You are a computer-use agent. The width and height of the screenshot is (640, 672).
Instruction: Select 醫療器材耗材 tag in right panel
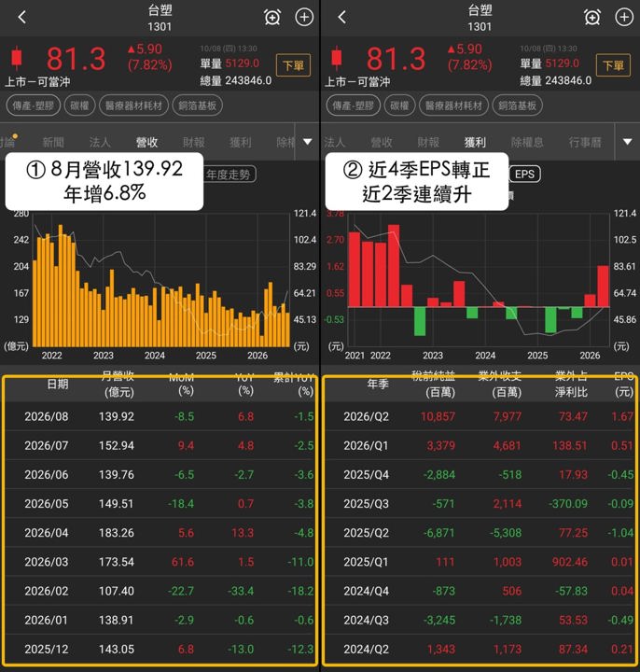[x=453, y=105]
